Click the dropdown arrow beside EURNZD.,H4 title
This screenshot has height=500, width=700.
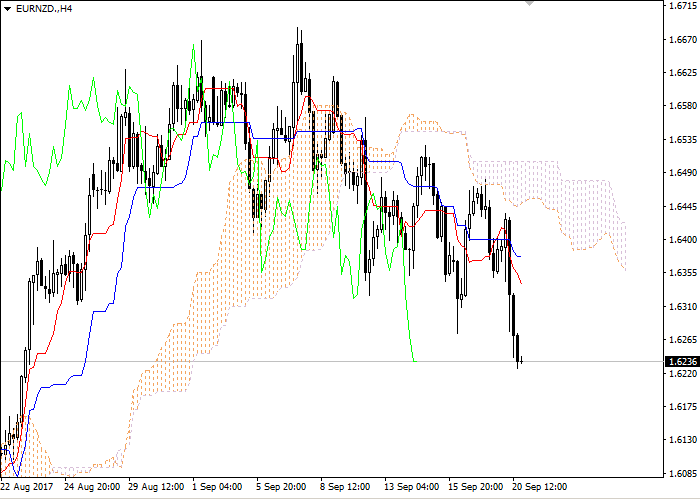7,9
